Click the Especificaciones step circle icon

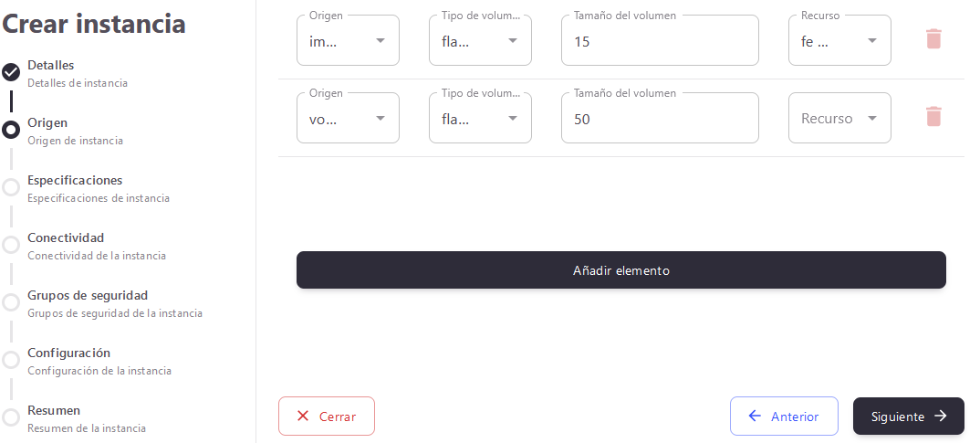point(11,187)
